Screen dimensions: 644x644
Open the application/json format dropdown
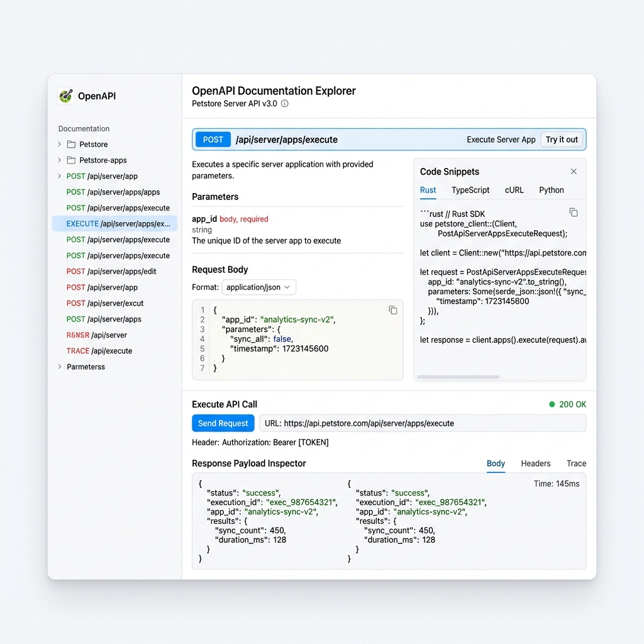pyautogui.click(x=258, y=287)
